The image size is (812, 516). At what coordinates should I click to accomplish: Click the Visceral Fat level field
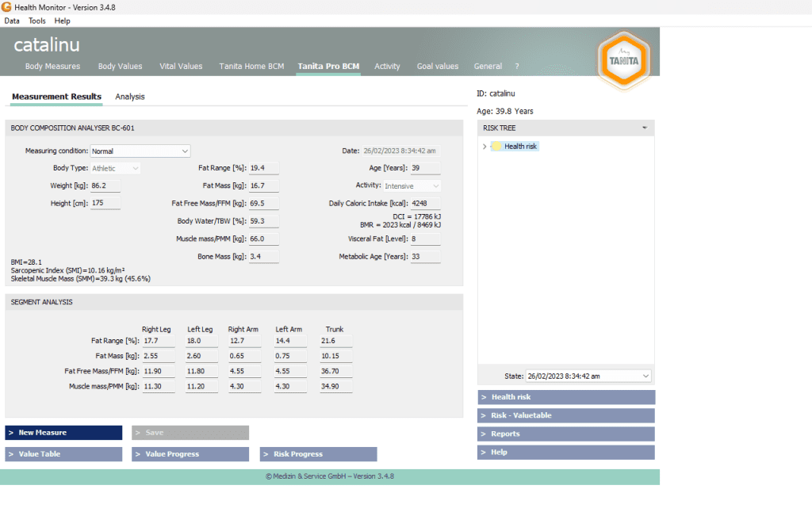(424, 239)
